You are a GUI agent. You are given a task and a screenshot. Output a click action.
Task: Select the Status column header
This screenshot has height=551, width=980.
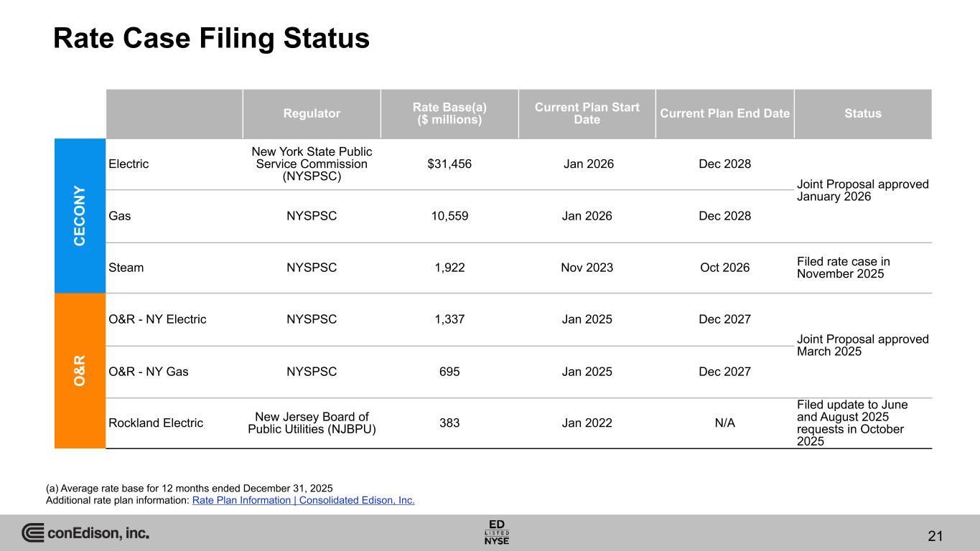863,113
